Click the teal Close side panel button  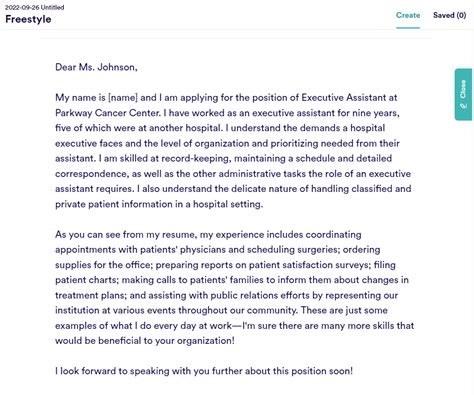click(463, 94)
